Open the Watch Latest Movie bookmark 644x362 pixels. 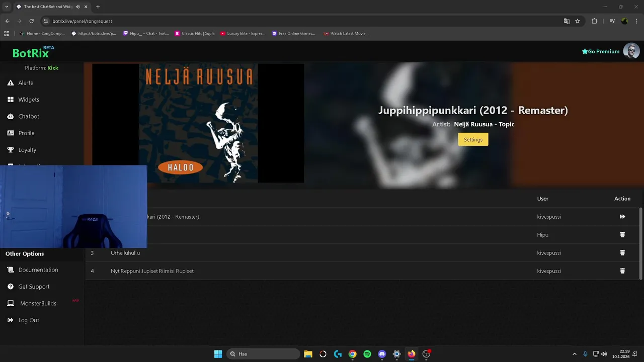346,34
